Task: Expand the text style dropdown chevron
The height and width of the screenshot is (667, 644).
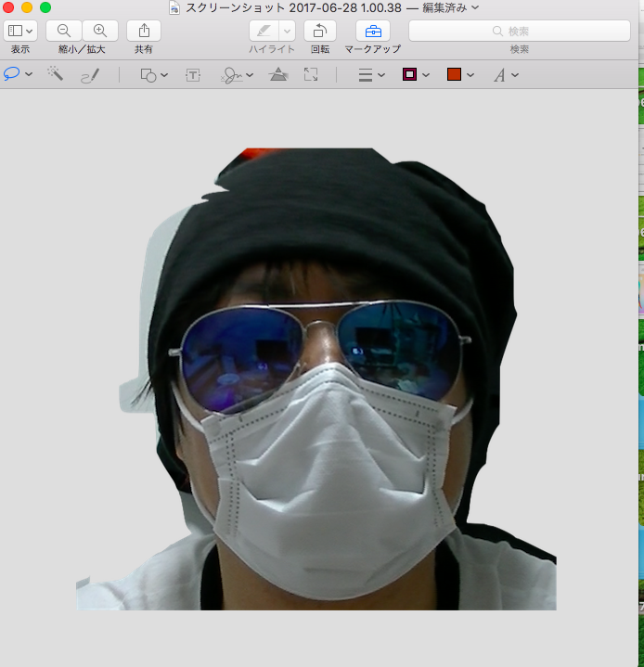Action: pos(515,75)
